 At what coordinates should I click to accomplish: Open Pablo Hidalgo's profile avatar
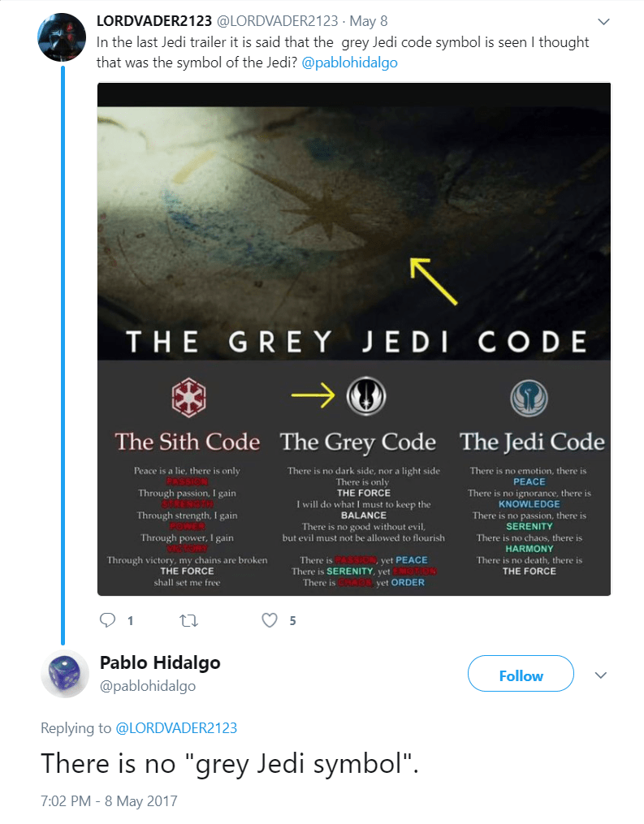pyautogui.click(x=65, y=675)
